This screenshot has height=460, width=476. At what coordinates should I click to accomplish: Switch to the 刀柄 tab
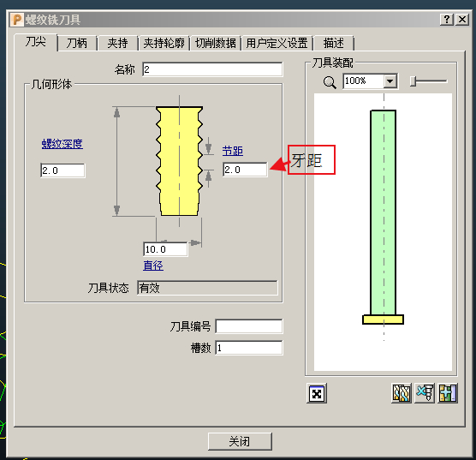pos(77,43)
